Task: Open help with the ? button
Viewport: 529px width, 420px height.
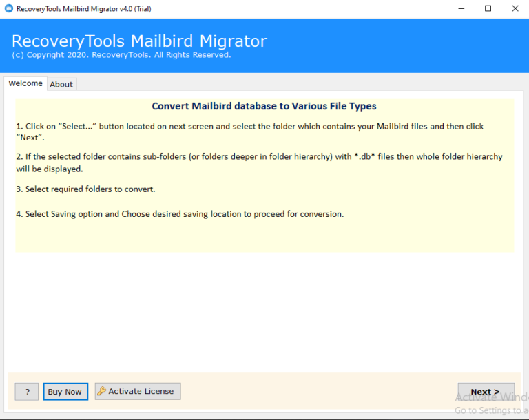Action: (x=27, y=392)
